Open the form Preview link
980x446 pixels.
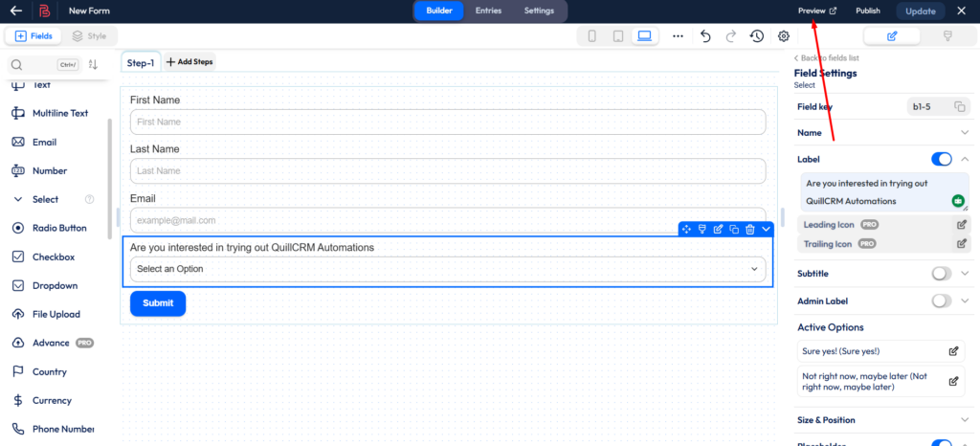(817, 11)
